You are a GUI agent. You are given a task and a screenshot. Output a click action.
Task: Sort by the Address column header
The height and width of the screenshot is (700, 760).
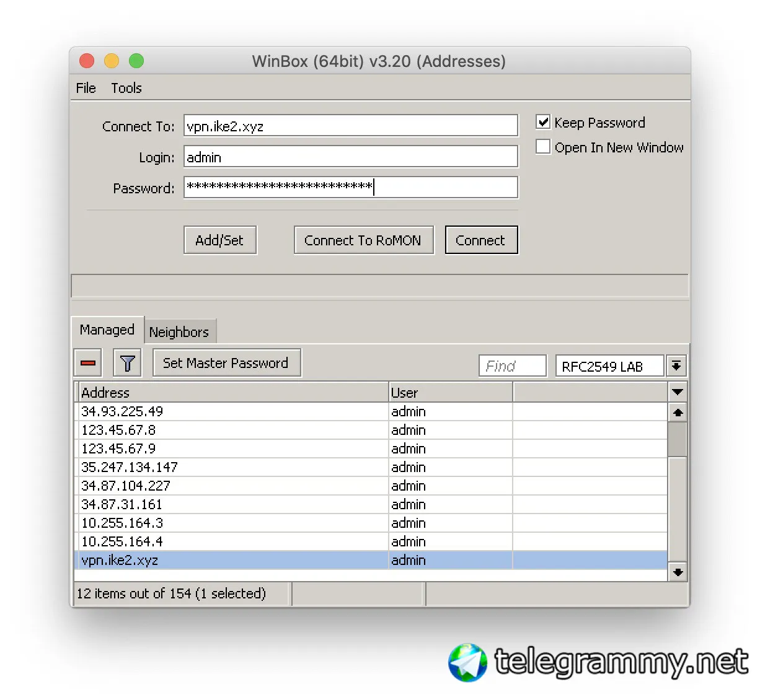coord(233,392)
